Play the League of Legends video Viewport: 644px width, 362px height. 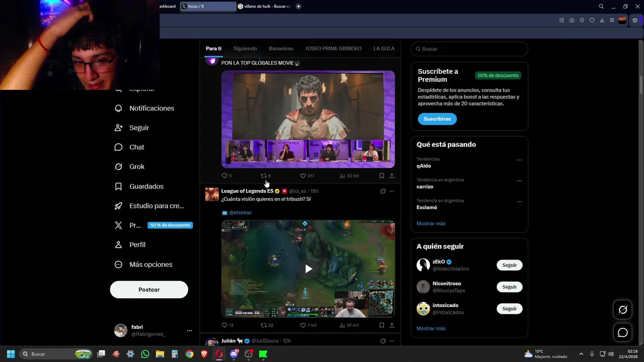pos(308,269)
